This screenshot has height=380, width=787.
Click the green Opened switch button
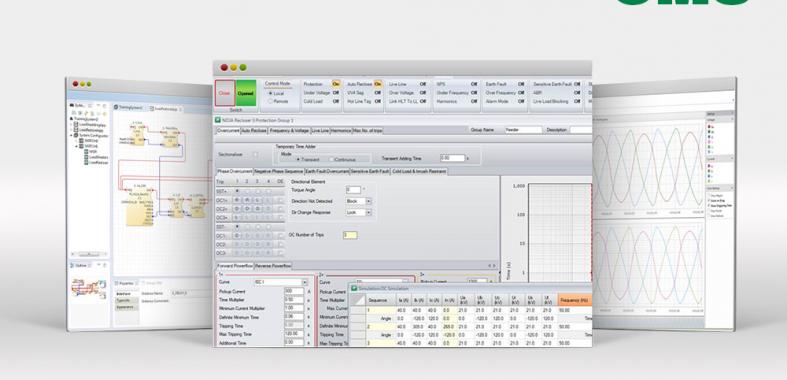click(246, 93)
